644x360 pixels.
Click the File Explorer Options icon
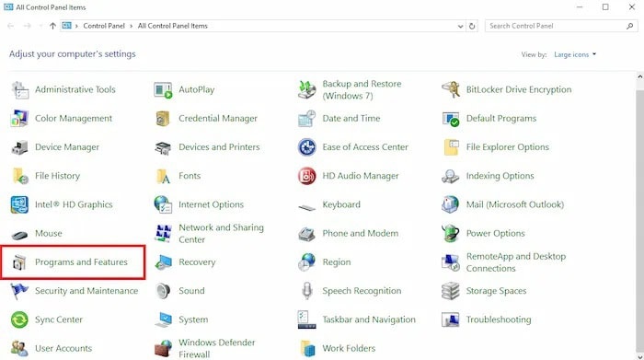pos(451,147)
